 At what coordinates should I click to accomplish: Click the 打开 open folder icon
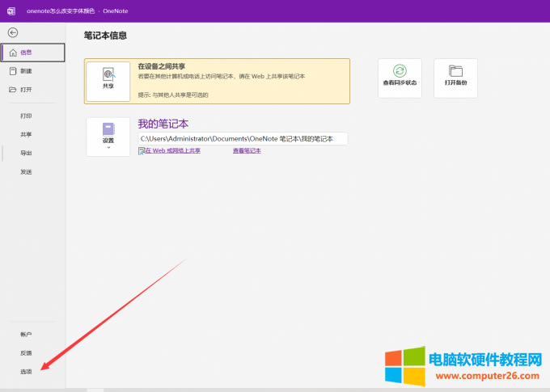13,89
